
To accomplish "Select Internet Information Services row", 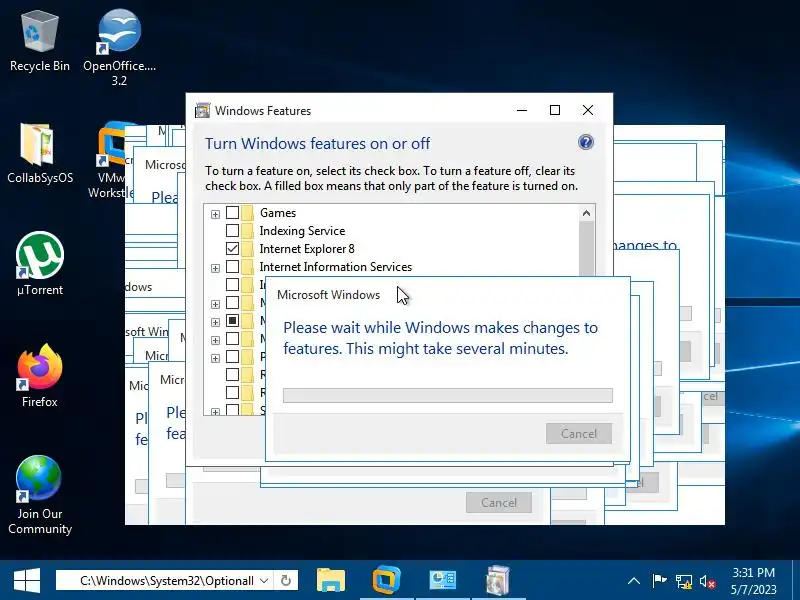I will (335, 266).
